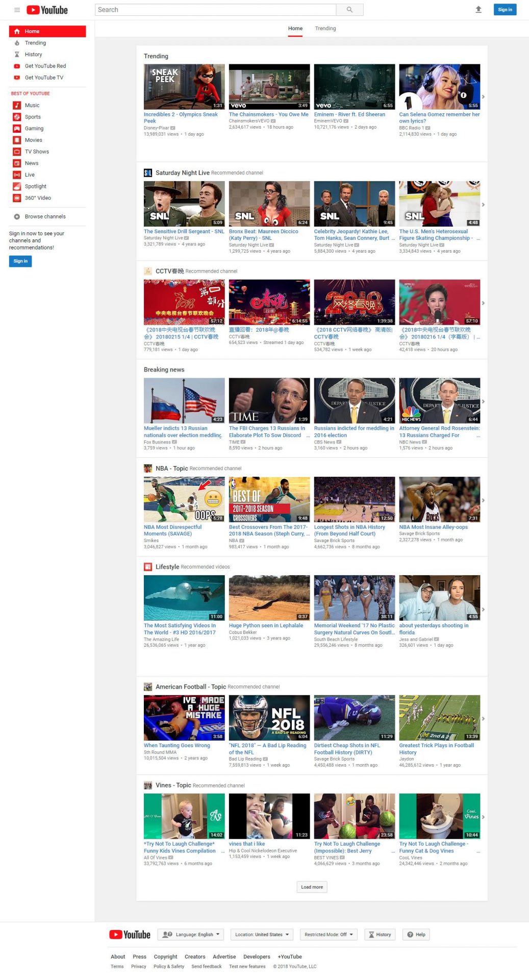
Task: Show more Lifestyle videos arrow
Action: 483,609
